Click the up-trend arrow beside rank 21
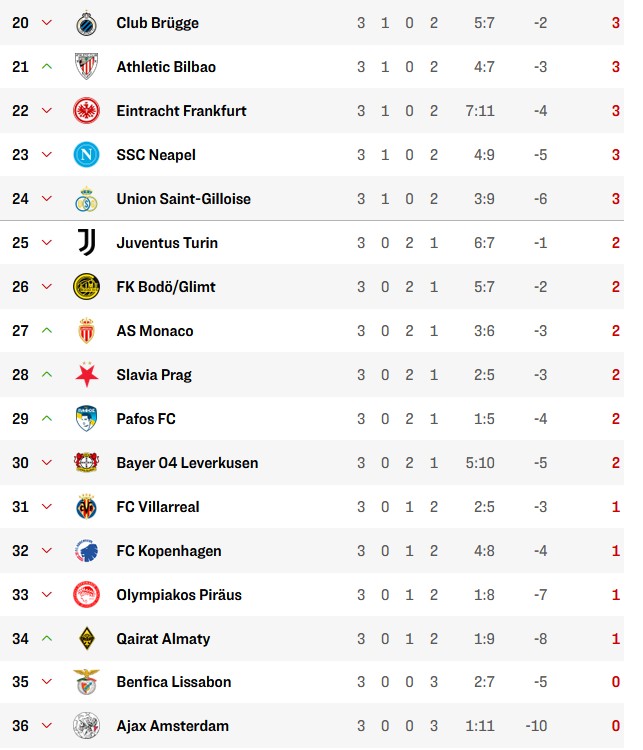Screen dimensions: 643x750 pyautogui.click(x=47, y=67)
